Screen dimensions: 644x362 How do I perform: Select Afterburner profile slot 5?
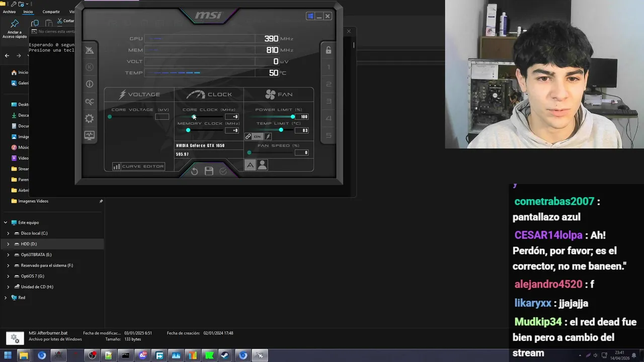[x=329, y=135]
